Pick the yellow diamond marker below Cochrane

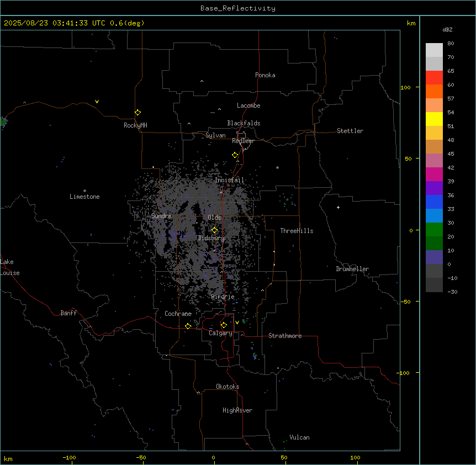click(x=188, y=326)
